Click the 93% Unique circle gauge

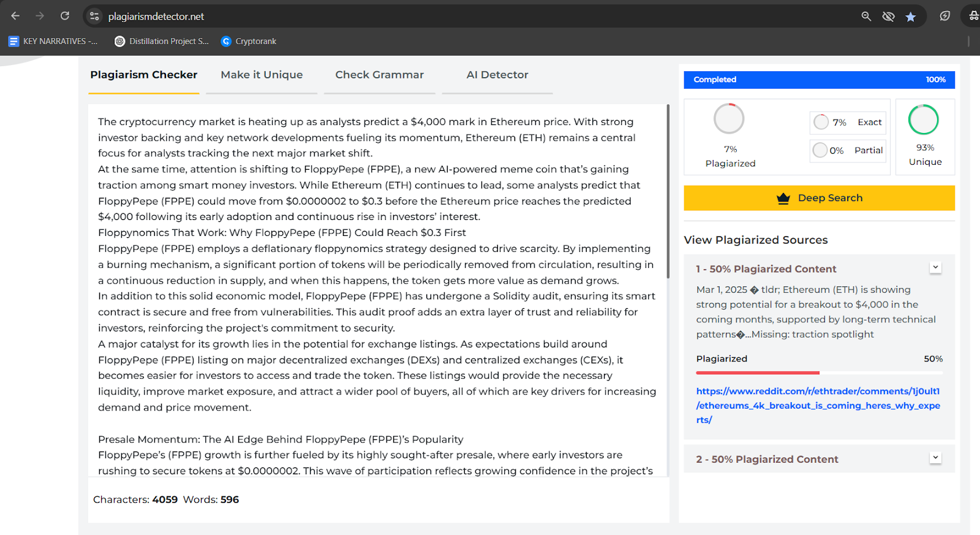click(x=924, y=120)
